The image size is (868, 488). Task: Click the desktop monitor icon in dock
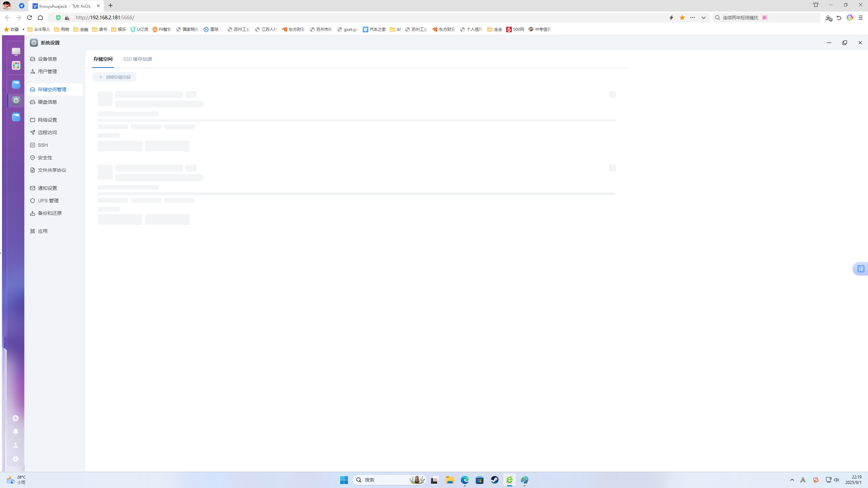(x=16, y=52)
